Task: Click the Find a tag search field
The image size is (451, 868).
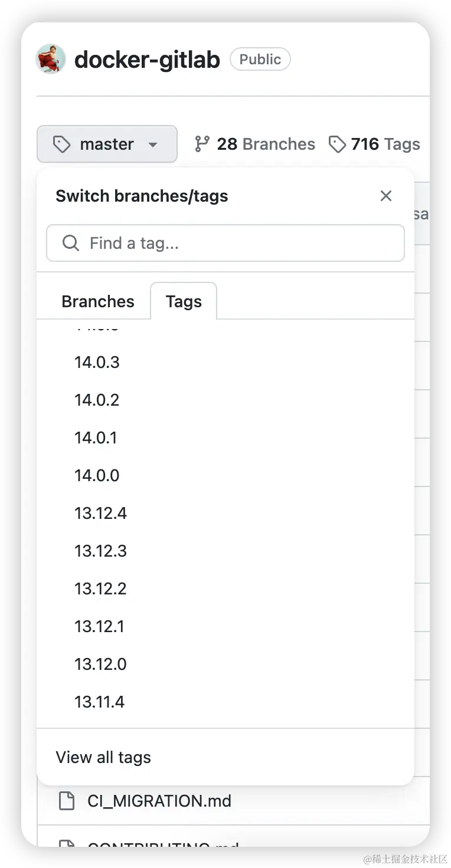Action: tap(225, 243)
